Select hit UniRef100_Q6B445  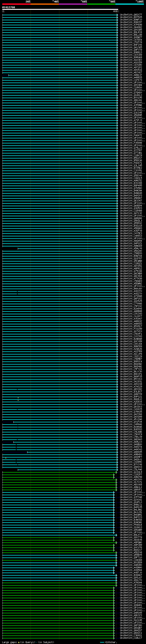coord(131,452)
